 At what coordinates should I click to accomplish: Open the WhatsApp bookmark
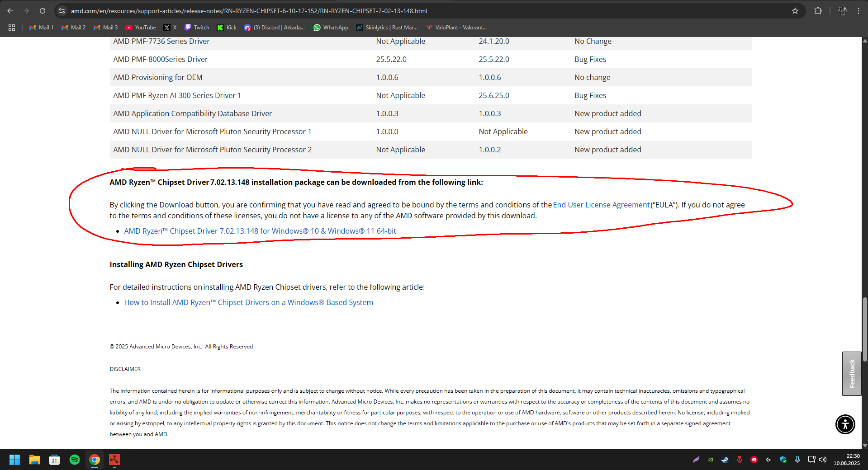pos(331,28)
